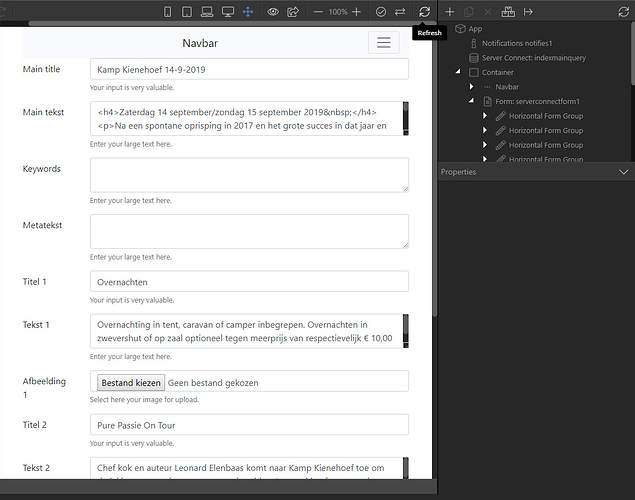
Task: Zoom in with the plus icon
Action: pyautogui.click(x=356, y=12)
